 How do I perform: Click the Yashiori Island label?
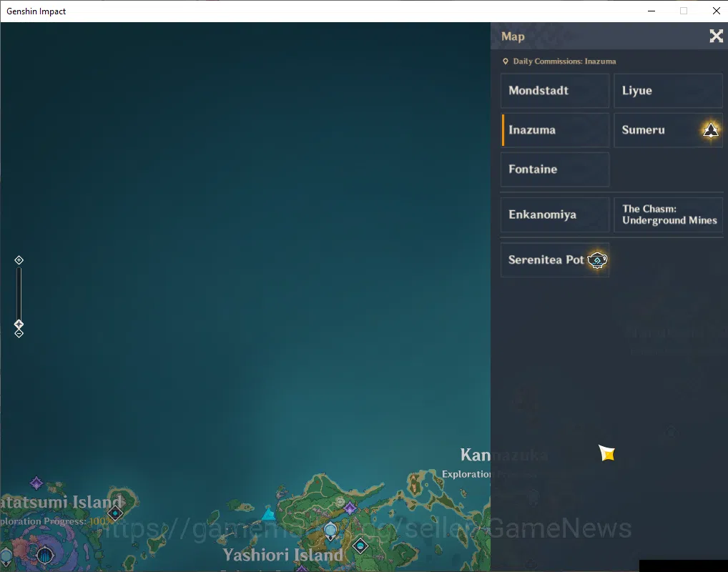point(282,555)
